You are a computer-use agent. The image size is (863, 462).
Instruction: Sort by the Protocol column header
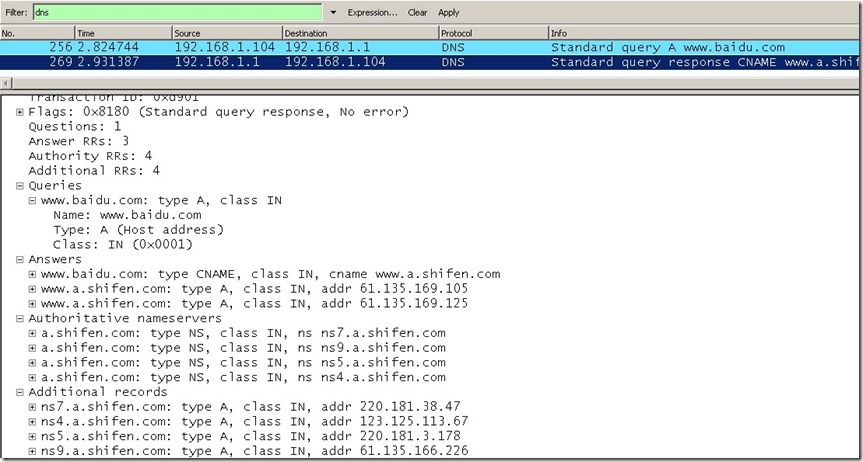pyautogui.click(x=494, y=33)
